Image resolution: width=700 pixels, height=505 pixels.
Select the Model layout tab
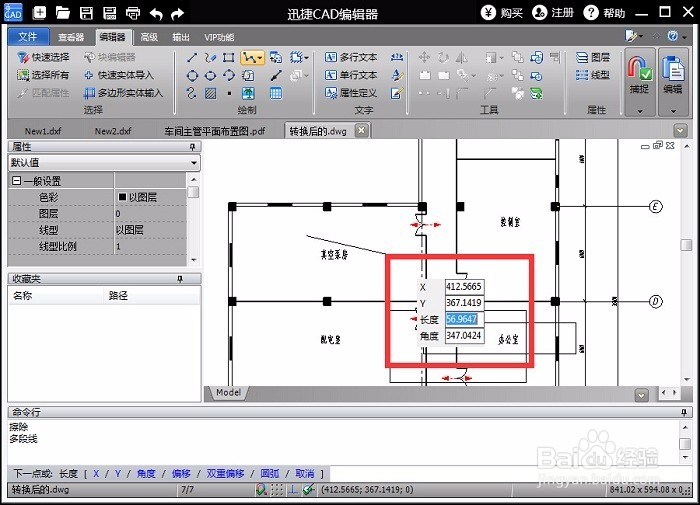point(228,392)
